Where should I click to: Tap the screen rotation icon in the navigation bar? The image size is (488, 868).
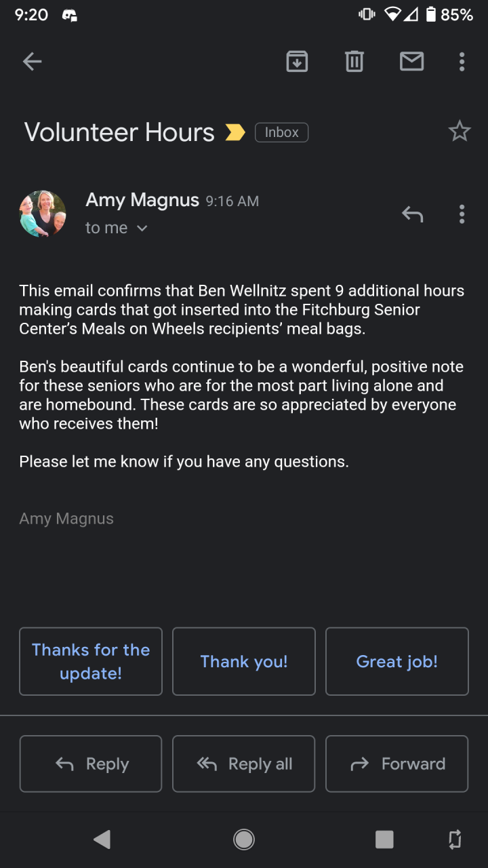[455, 840]
